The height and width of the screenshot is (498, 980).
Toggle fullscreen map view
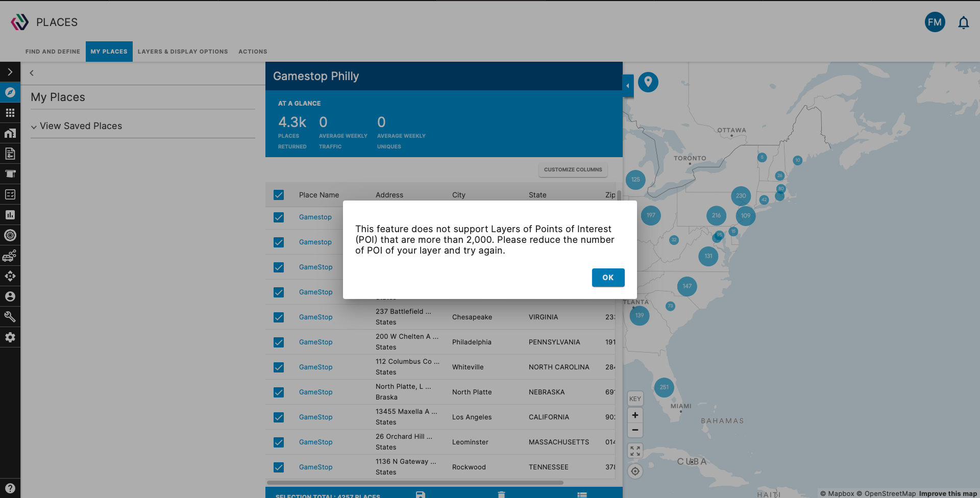coord(635,451)
